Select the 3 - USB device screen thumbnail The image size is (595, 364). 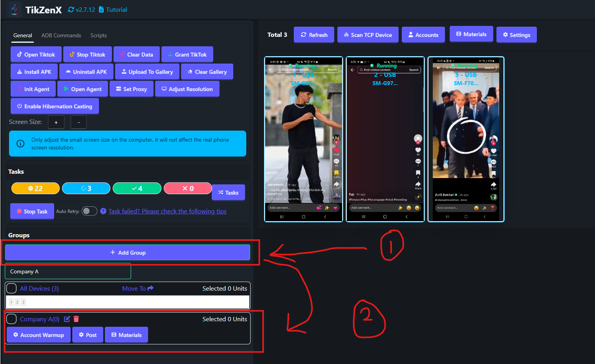(x=466, y=139)
